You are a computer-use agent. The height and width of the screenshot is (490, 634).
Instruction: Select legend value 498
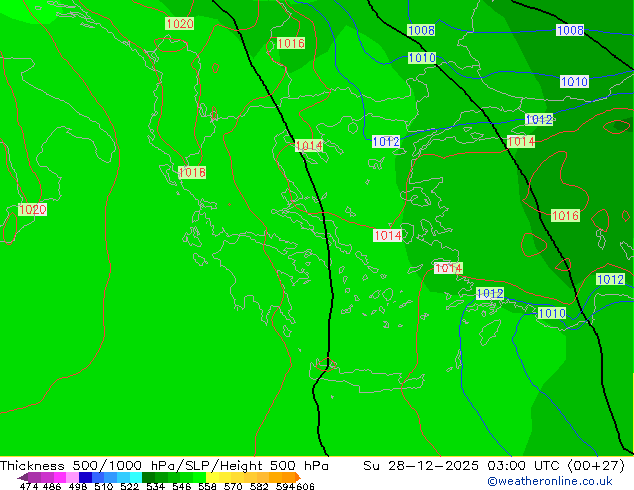coord(78,486)
